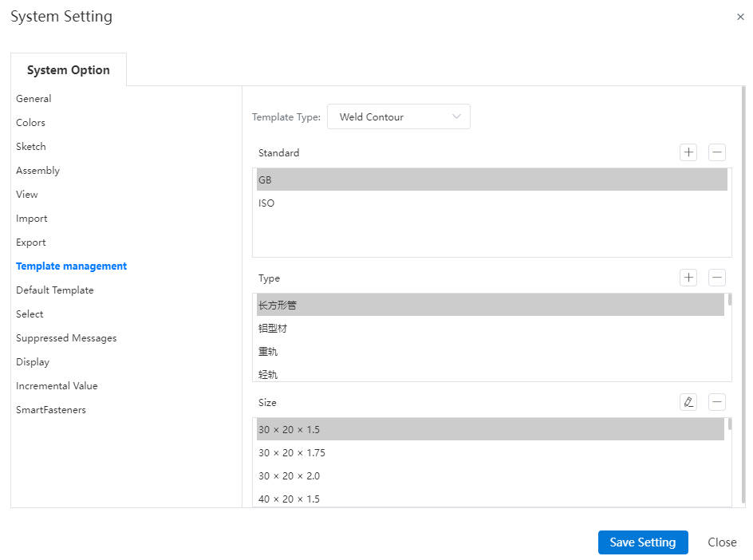
Task: Click the settings panel vertical scrollbar
Action: pos(743,295)
